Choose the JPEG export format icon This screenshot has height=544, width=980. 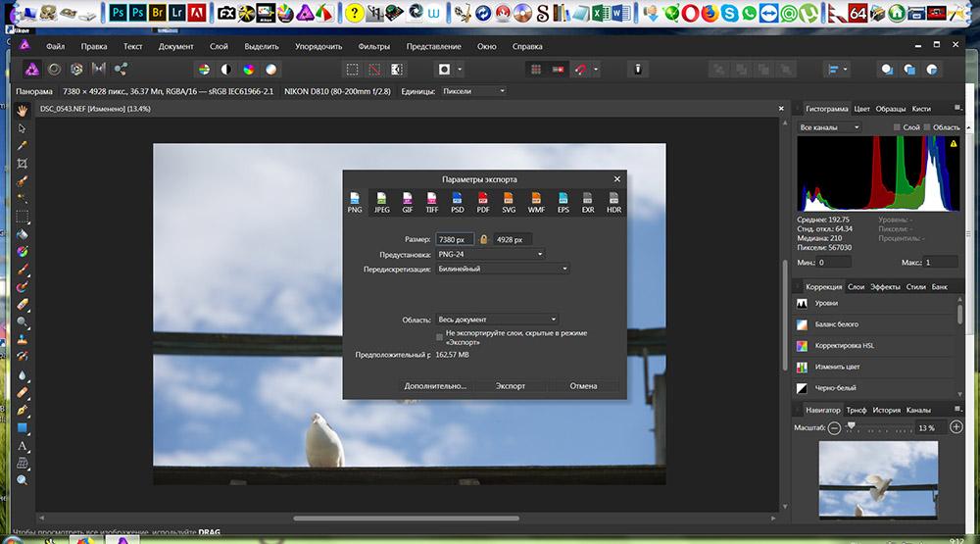382,203
